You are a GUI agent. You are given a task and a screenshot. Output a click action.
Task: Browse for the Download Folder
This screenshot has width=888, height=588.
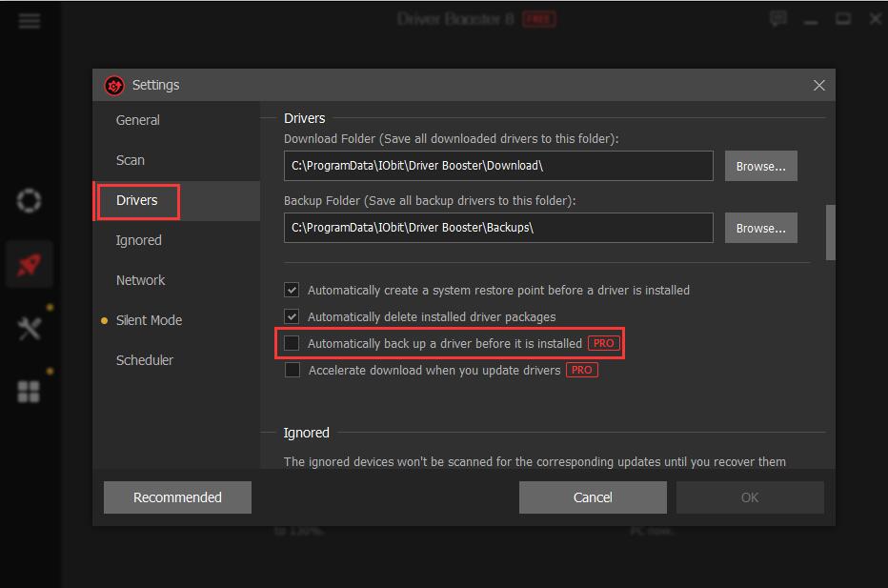[x=760, y=166]
